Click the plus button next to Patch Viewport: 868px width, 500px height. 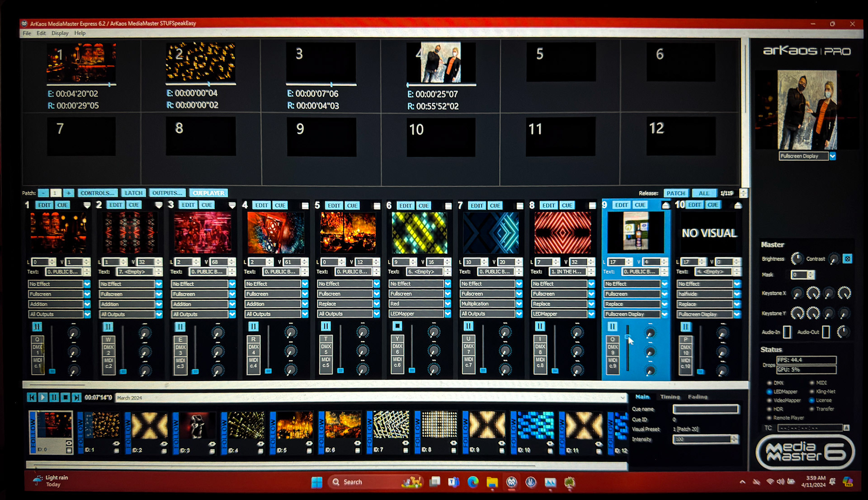tap(68, 193)
